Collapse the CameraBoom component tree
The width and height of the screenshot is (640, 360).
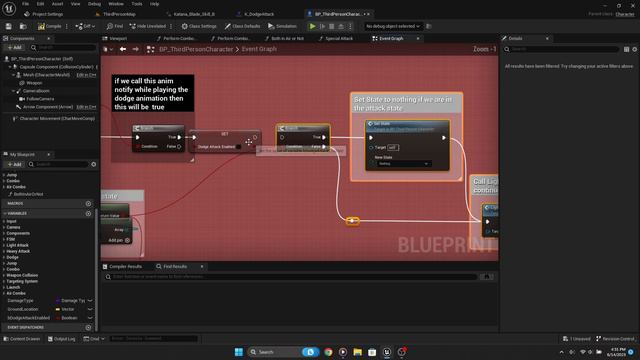(13, 91)
